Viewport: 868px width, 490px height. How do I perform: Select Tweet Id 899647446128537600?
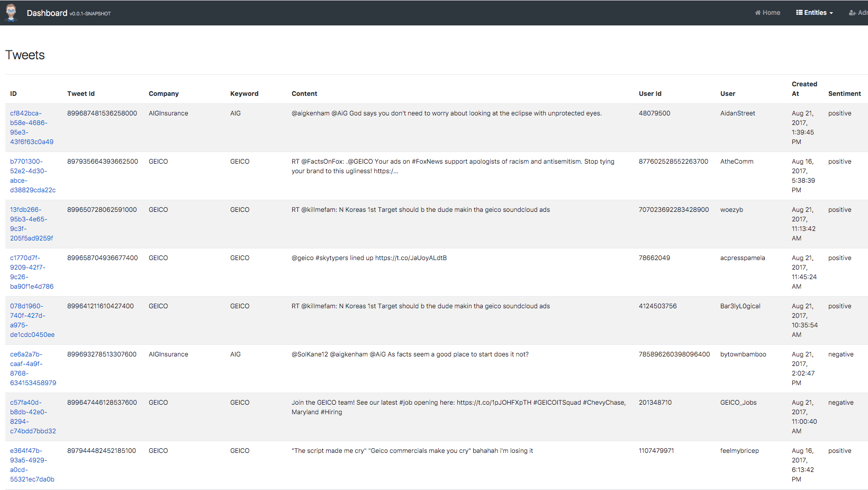pyautogui.click(x=102, y=403)
